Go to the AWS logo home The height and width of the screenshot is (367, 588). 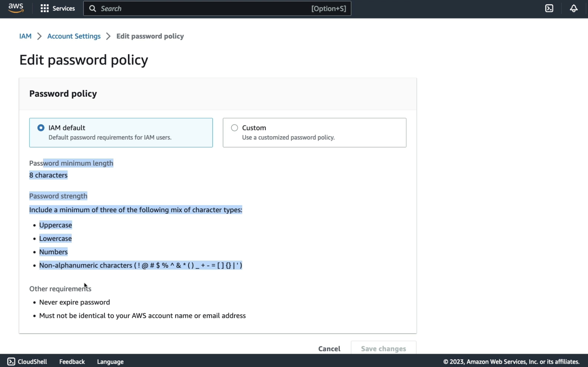pyautogui.click(x=16, y=8)
